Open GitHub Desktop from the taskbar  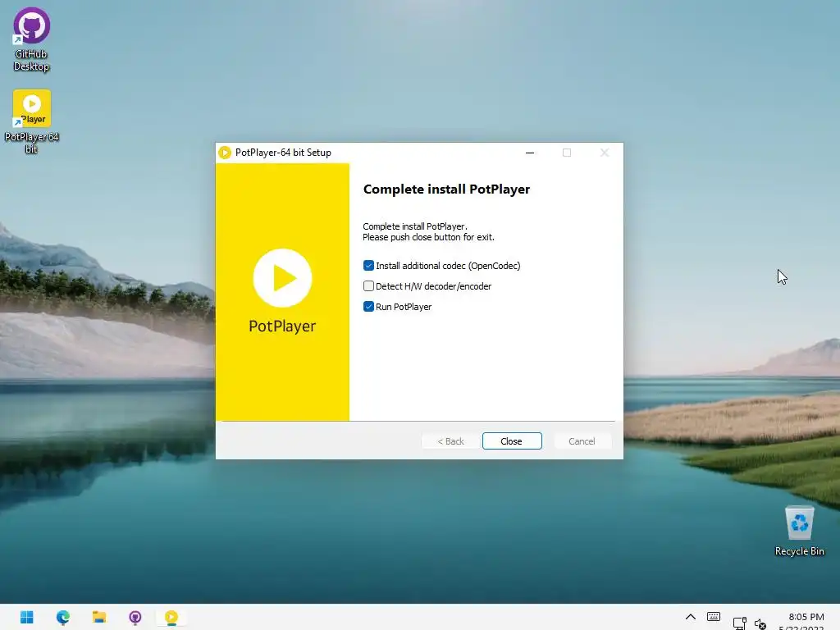pos(135,617)
